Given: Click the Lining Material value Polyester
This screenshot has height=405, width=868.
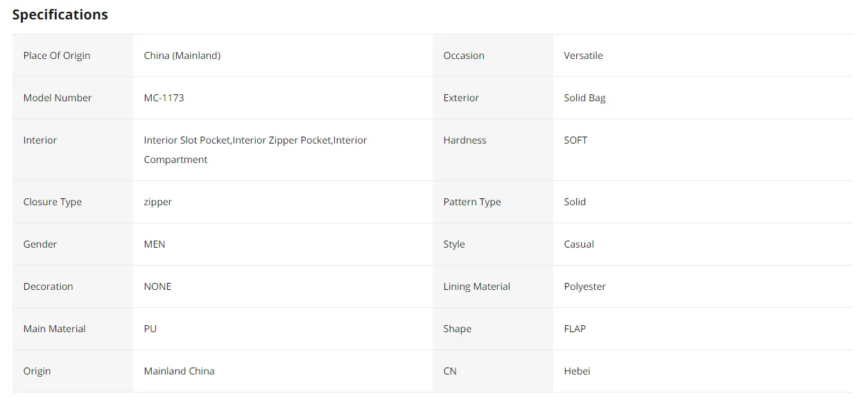Looking at the screenshot, I should click(585, 286).
